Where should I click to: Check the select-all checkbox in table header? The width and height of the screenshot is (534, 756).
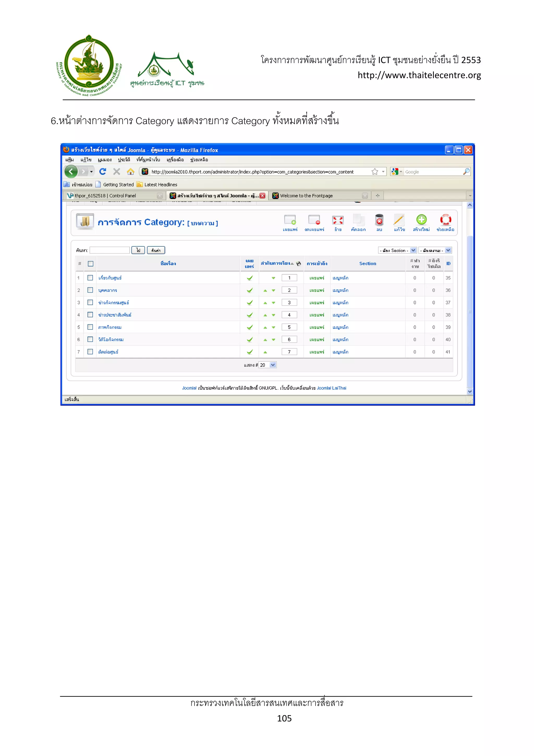[x=90, y=263]
